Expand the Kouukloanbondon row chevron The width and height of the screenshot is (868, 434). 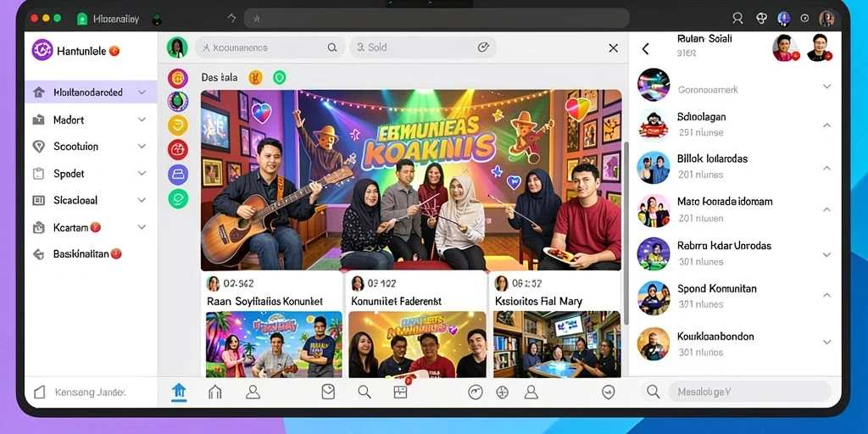(x=827, y=342)
